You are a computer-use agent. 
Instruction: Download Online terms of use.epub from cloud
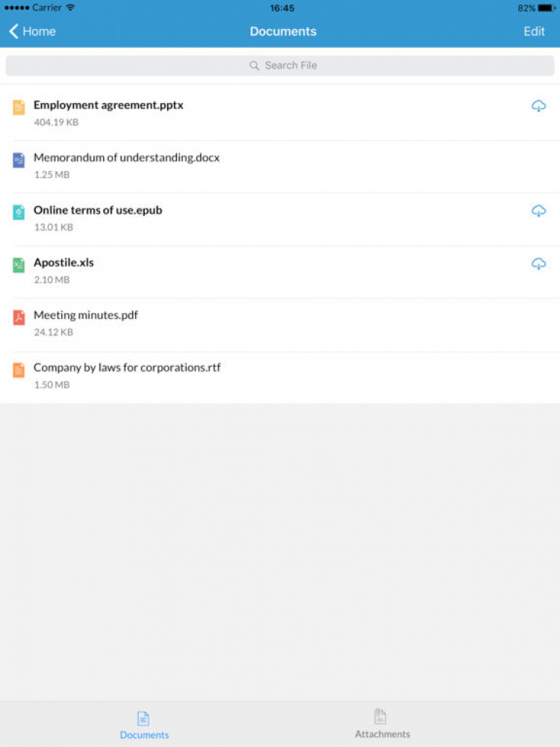tap(538, 211)
